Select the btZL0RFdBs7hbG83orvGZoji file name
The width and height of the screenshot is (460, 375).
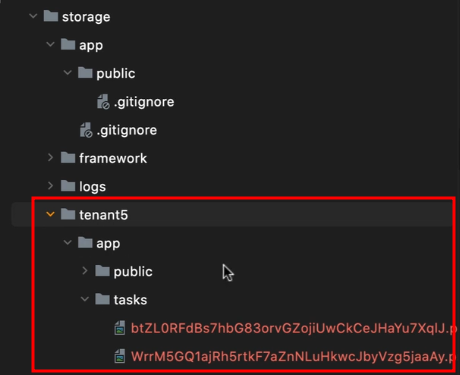[x=293, y=328]
